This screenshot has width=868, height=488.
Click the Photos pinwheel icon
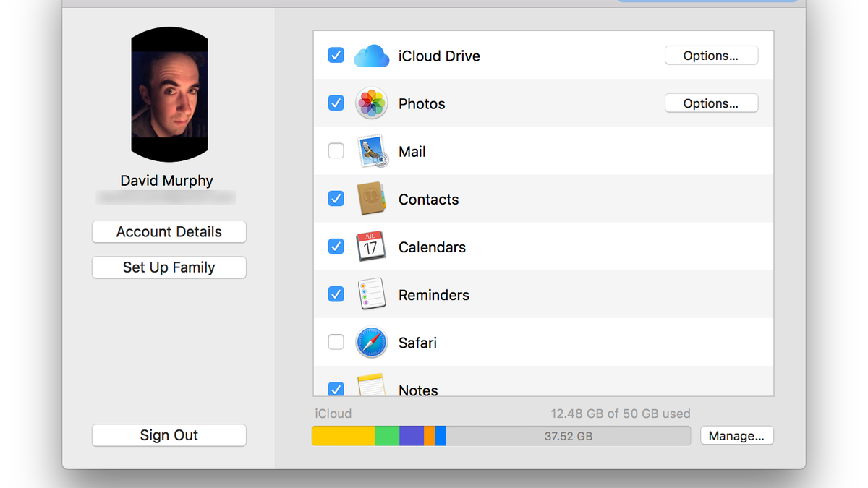click(372, 103)
